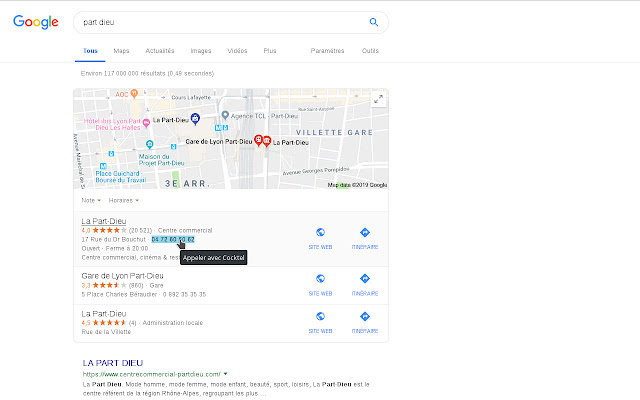Click the Gare de Lyon phone 0 892 35 35 35
The height and width of the screenshot is (400, 640).
tap(184, 294)
